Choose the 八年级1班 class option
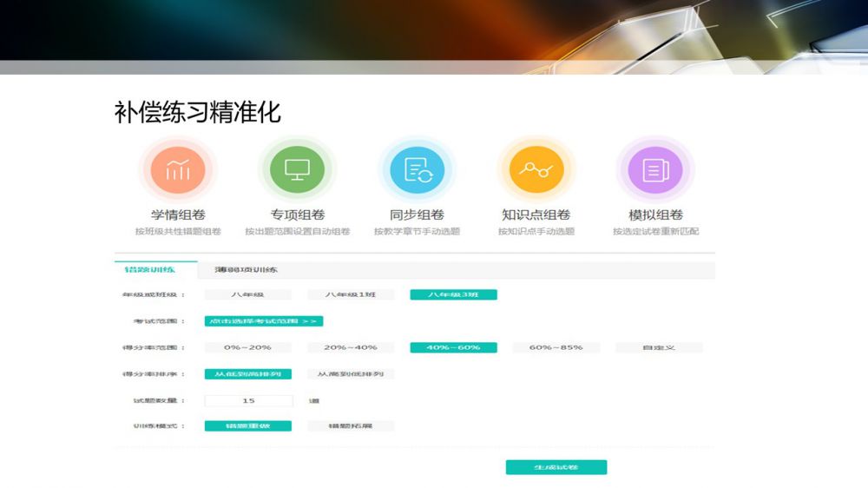Image resolution: width=868 pixels, height=488 pixels. tap(351, 295)
